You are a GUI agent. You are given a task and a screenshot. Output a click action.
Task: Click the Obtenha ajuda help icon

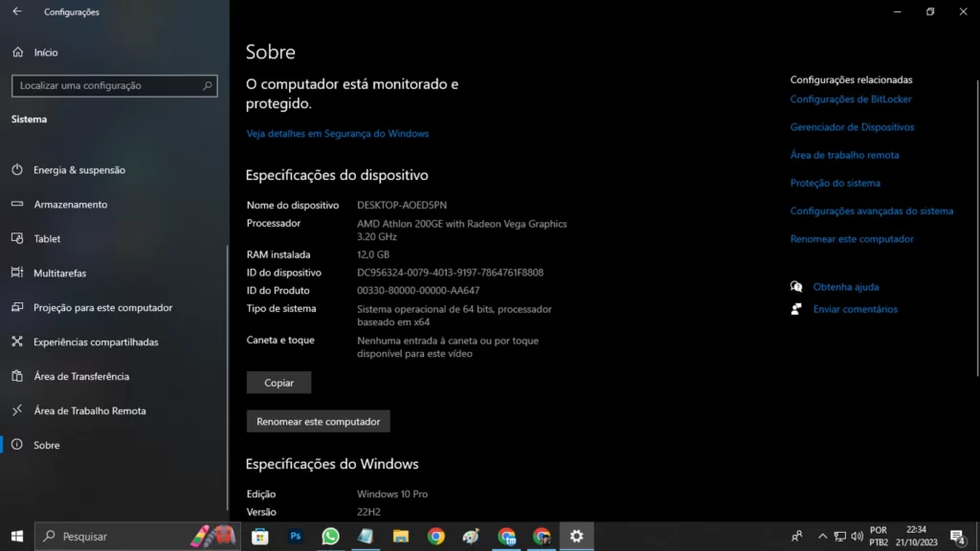(x=796, y=286)
